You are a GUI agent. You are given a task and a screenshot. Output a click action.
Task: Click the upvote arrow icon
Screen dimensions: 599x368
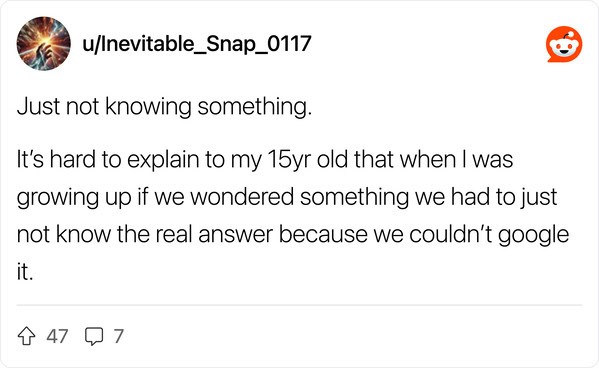tap(27, 336)
